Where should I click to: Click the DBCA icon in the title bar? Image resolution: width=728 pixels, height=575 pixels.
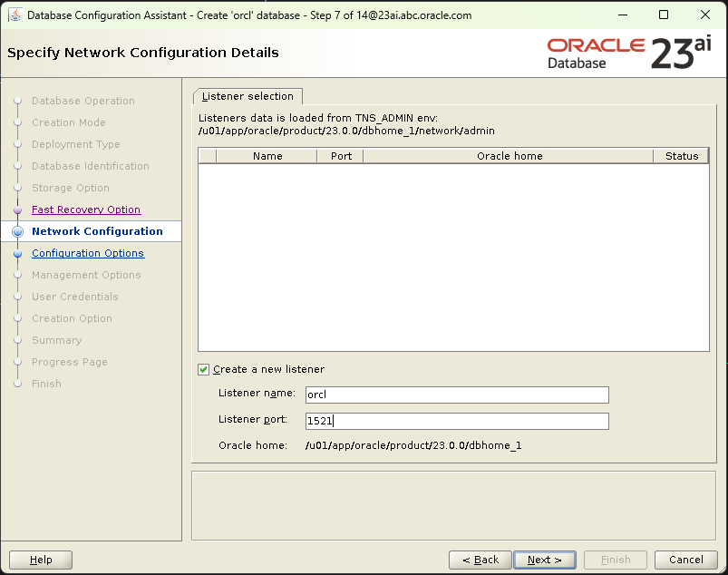pos(16,15)
